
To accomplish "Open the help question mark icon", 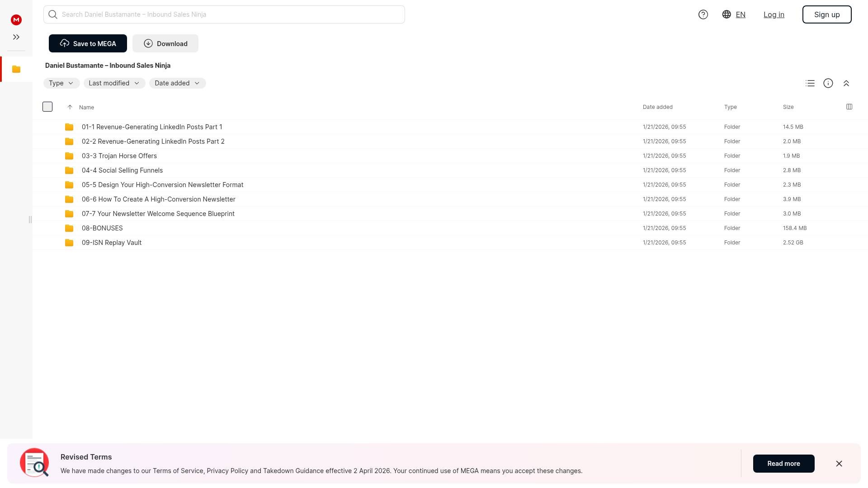I will tap(703, 14).
